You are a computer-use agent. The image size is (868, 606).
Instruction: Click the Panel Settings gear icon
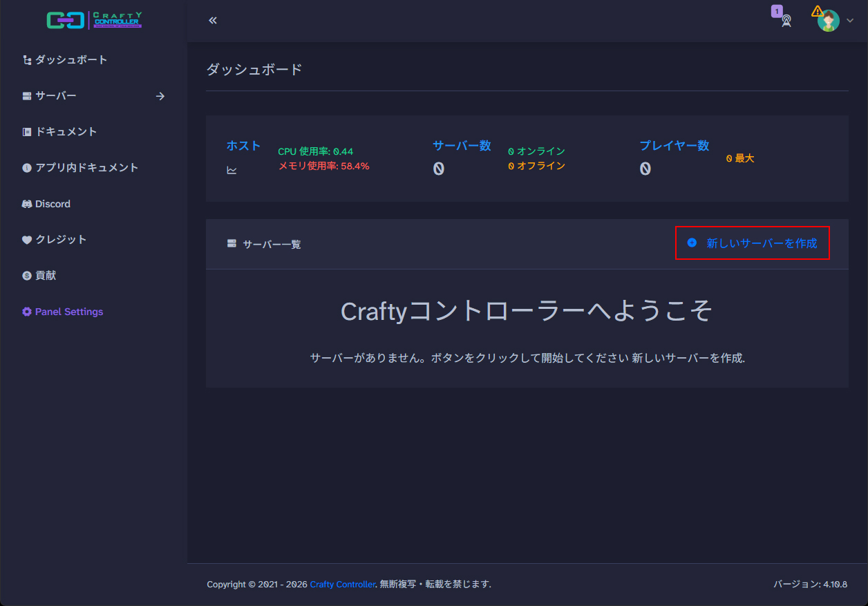point(27,312)
